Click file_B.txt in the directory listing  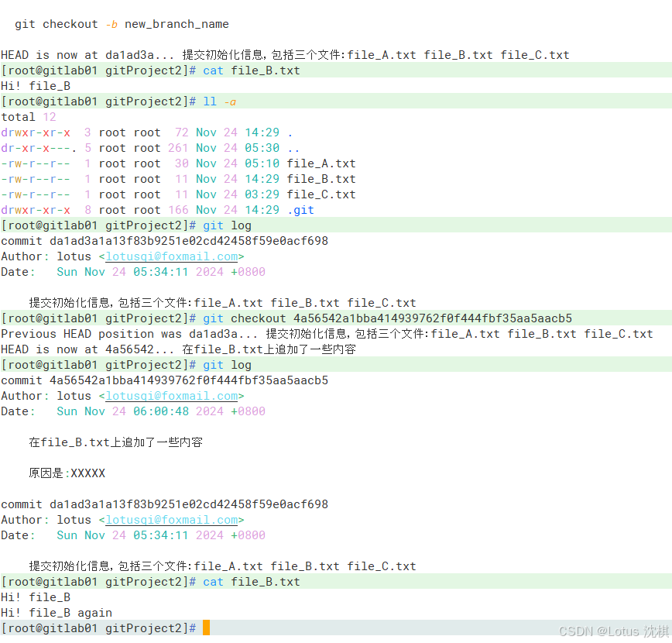point(321,179)
